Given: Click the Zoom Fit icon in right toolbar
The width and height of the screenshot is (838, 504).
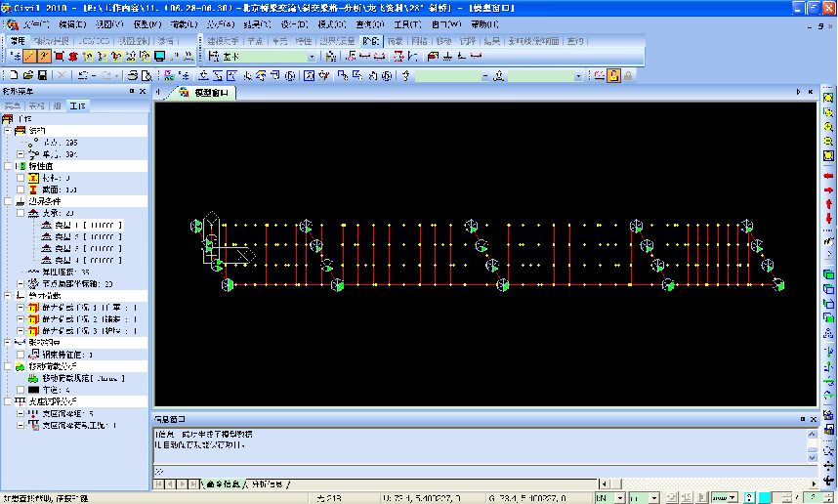Looking at the screenshot, I should point(828,98).
